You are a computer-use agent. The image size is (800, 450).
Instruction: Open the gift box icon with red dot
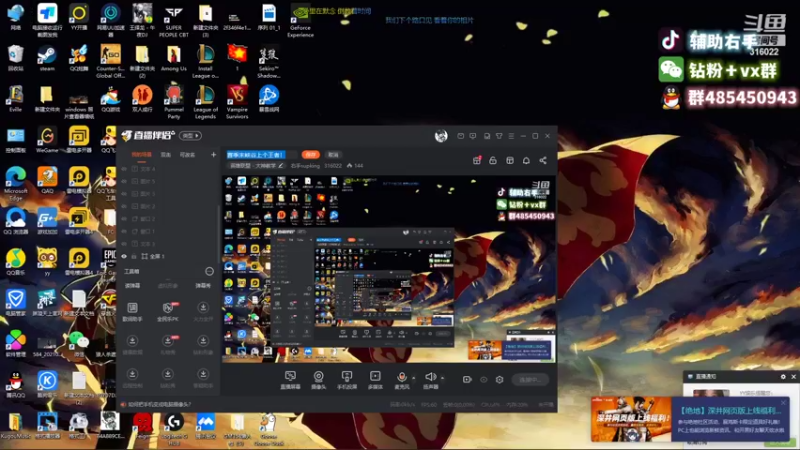coord(477,160)
